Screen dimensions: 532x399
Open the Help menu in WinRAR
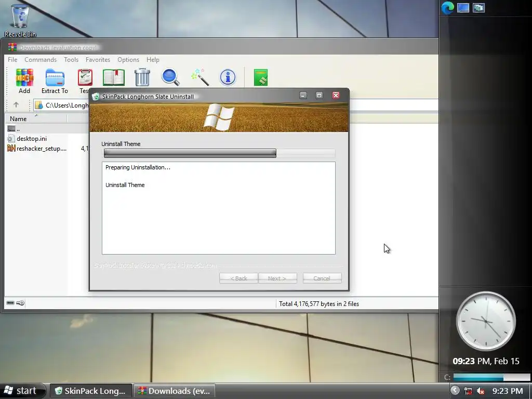[153, 59]
